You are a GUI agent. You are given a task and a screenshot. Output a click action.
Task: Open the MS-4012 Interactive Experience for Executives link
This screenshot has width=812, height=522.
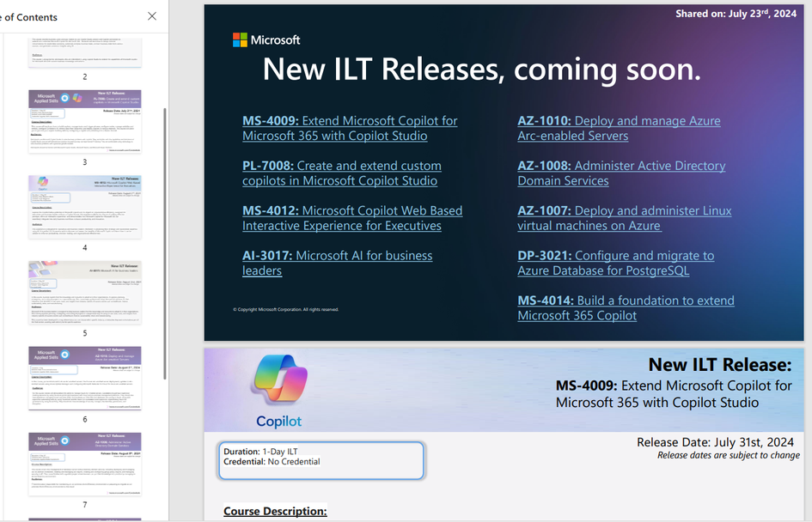(x=352, y=218)
